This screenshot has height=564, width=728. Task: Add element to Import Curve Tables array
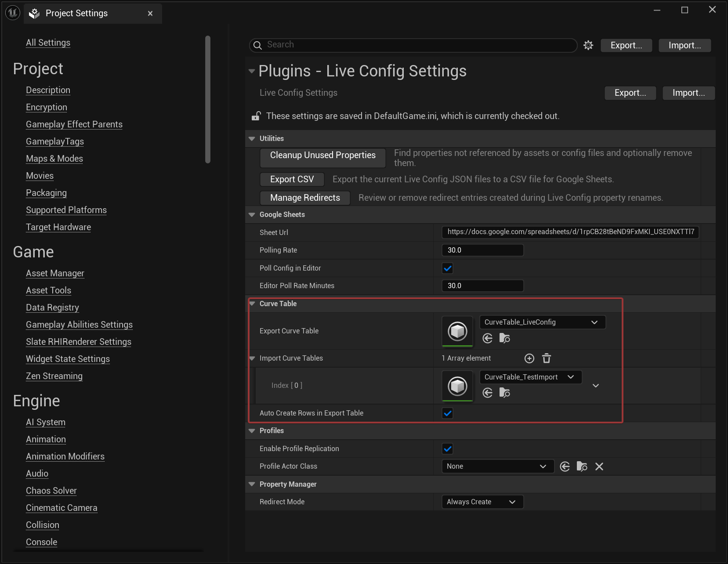point(529,358)
